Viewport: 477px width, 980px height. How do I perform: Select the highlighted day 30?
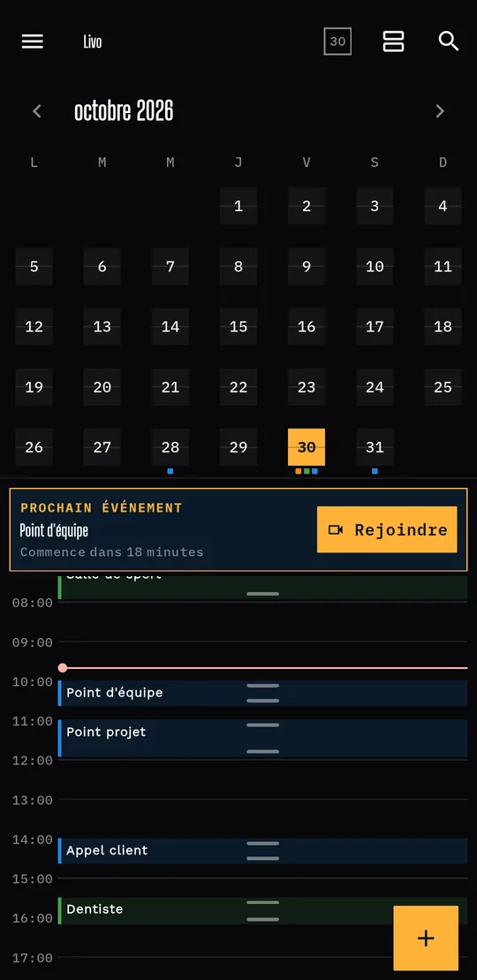(x=307, y=447)
